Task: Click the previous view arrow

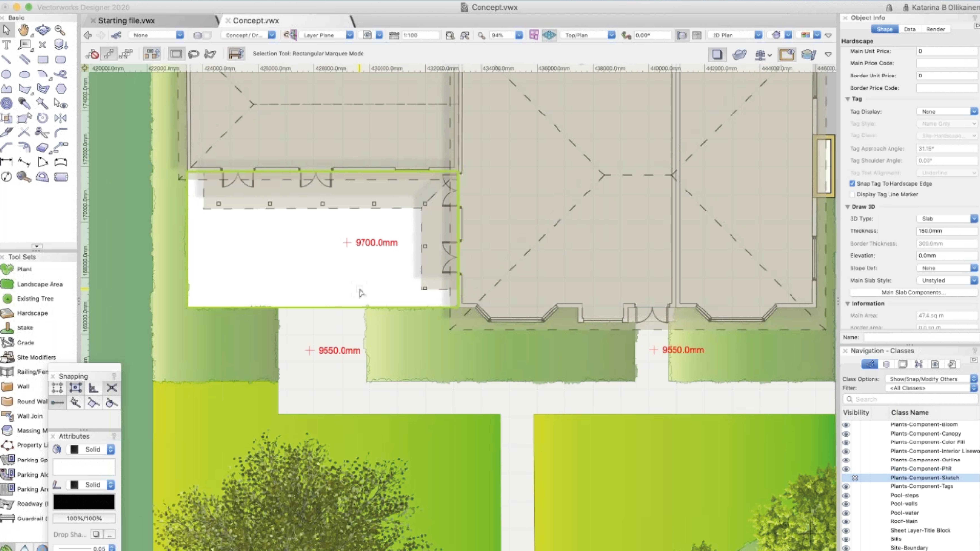Action: tap(88, 35)
